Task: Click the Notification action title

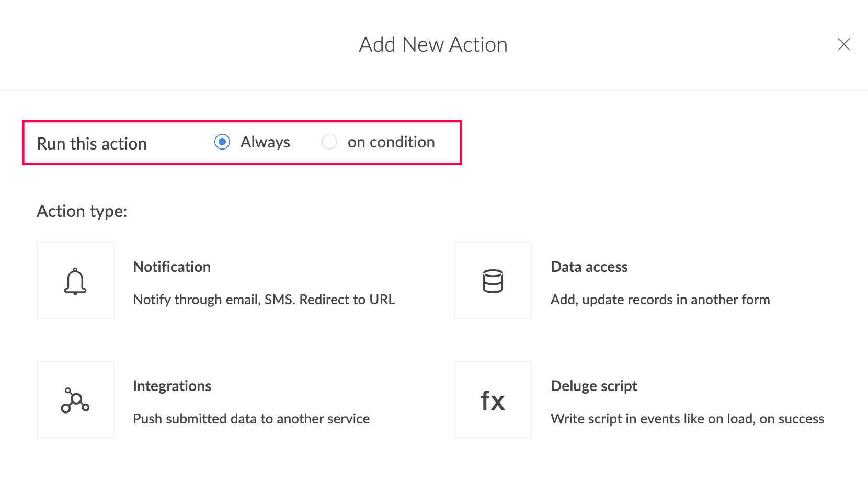Action: [172, 267]
